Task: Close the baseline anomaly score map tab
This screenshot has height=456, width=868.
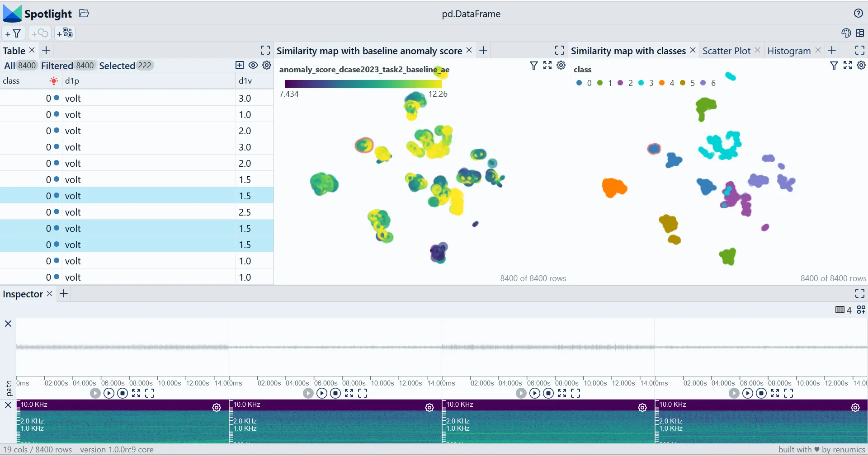Action: point(469,50)
